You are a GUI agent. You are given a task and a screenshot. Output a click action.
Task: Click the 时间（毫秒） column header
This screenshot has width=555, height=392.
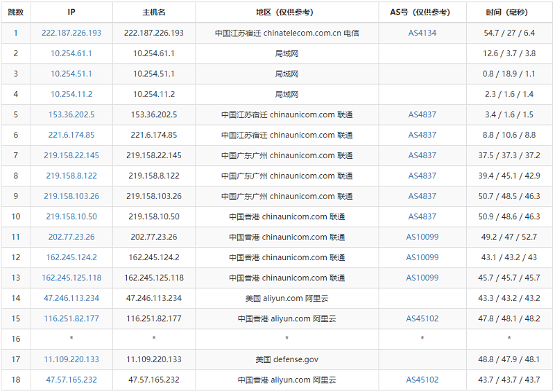[x=509, y=12]
